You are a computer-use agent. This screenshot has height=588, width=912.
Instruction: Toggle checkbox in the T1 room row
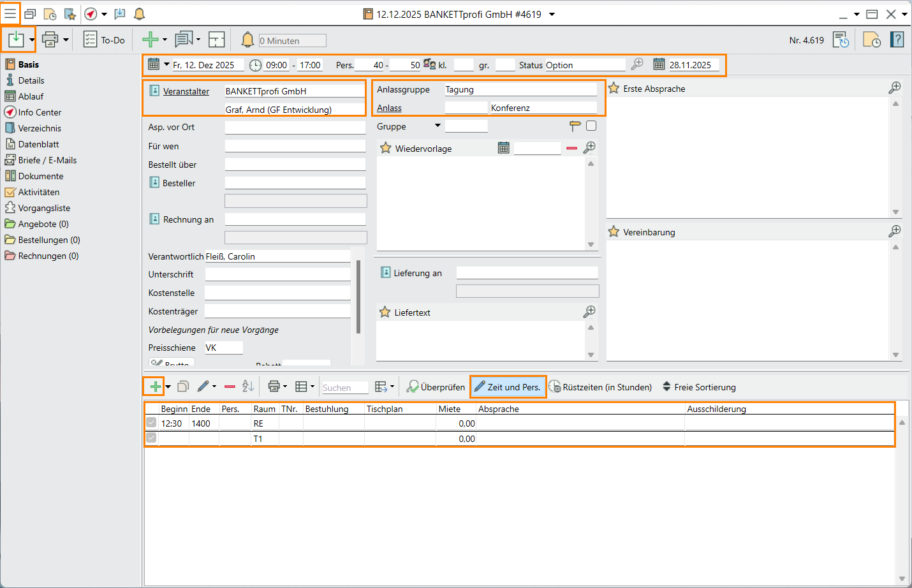[151, 437]
